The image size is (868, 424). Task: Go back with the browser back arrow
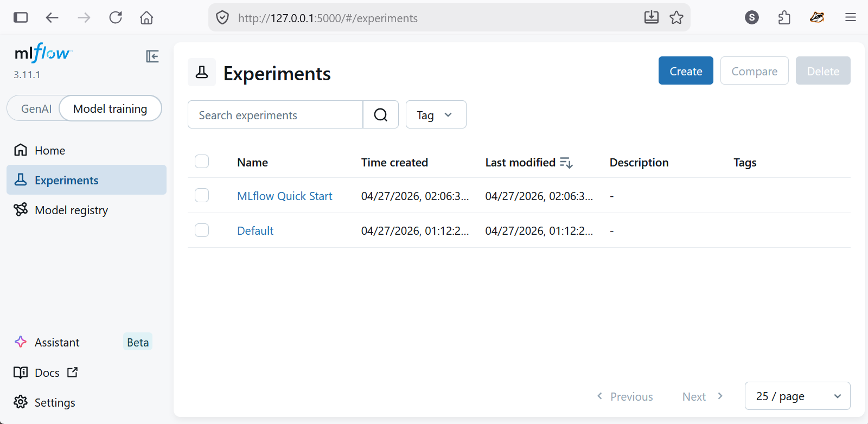coord(52,17)
